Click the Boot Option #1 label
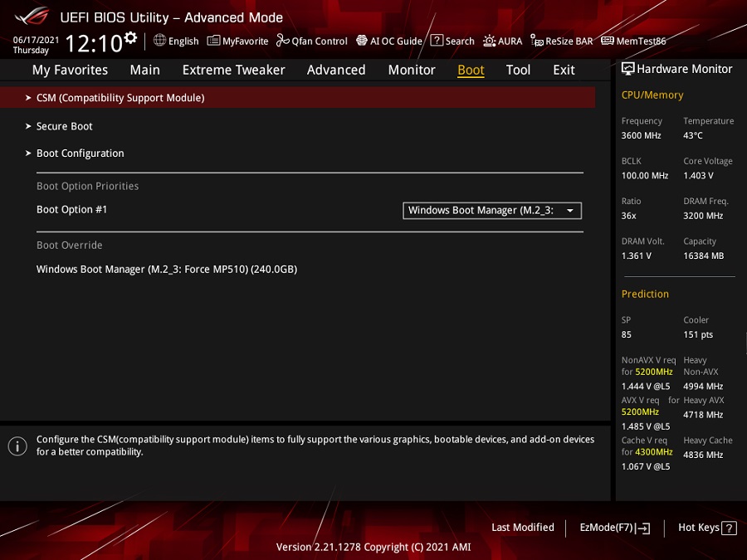The width and height of the screenshot is (747, 560). pyautogui.click(x=72, y=210)
